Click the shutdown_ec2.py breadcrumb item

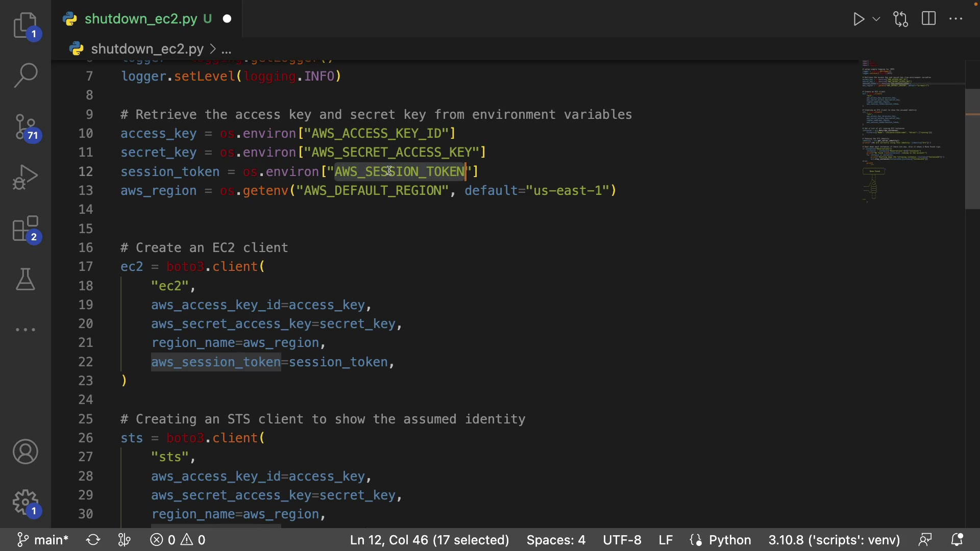pyautogui.click(x=147, y=49)
